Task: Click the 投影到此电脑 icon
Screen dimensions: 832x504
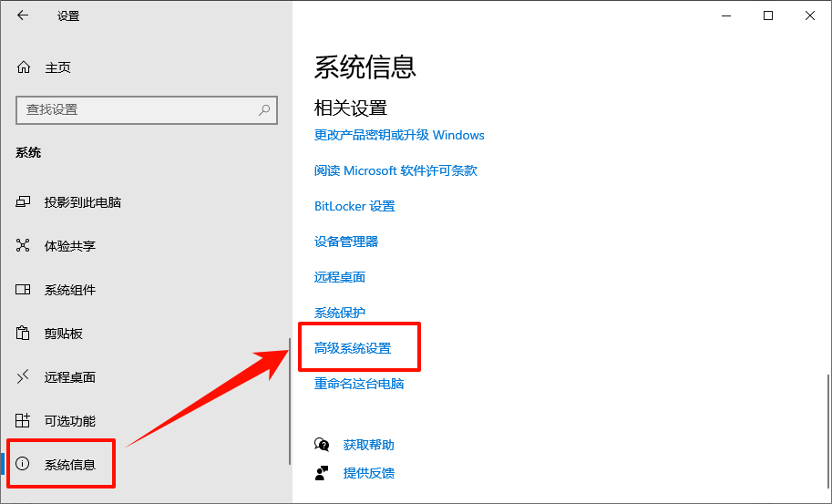Action: (23, 201)
